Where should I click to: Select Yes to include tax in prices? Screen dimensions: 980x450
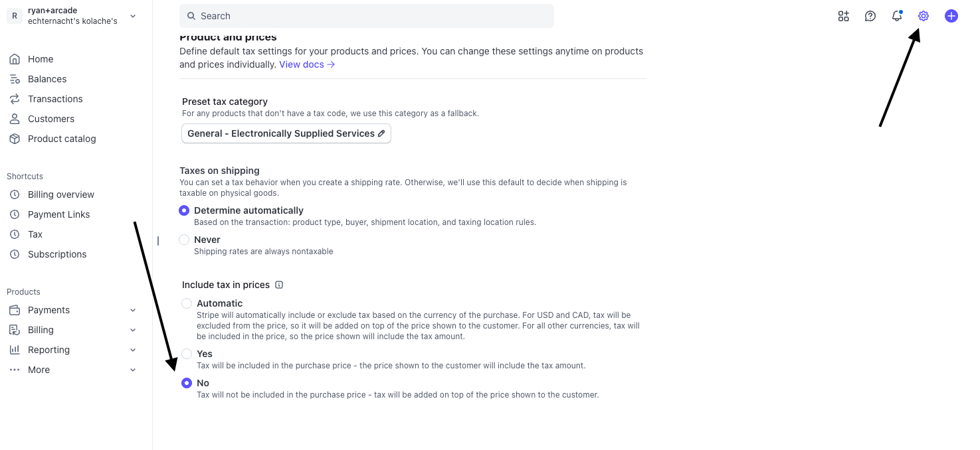click(187, 354)
